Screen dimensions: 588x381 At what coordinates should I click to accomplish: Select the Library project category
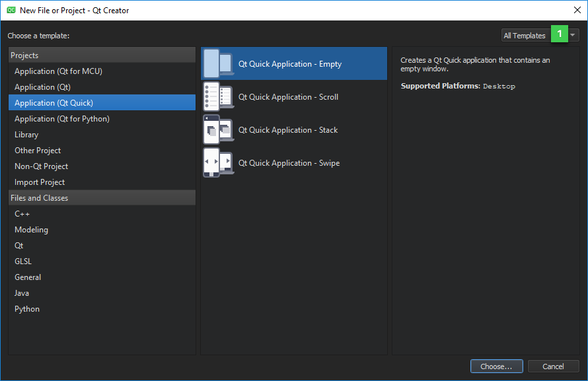tap(26, 135)
